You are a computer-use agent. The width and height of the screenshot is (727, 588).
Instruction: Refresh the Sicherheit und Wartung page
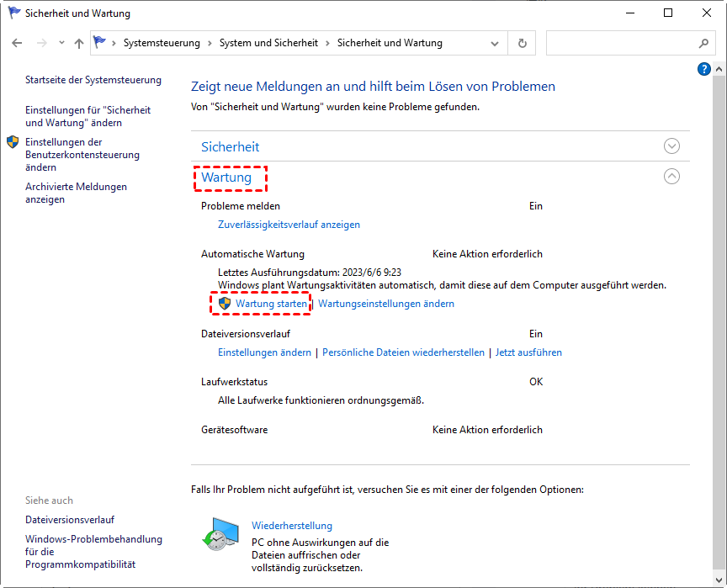click(522, 43)
